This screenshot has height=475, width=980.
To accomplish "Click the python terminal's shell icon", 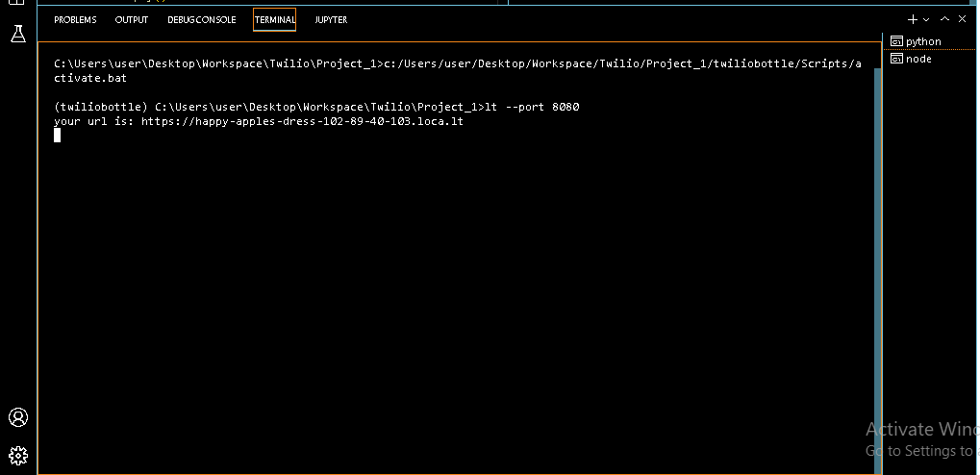I will coord(897,41).
